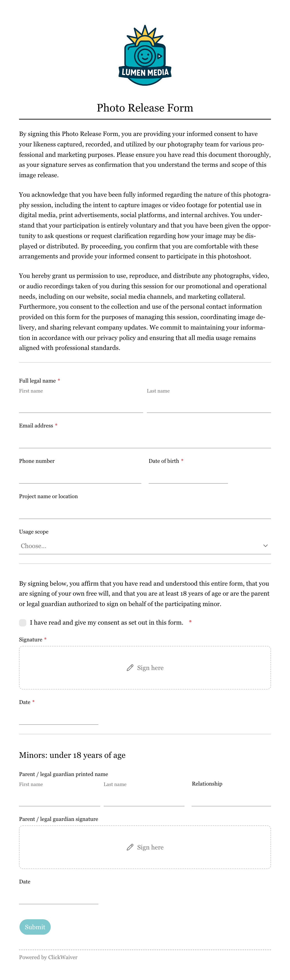This screenshot has width=290, height=980.
Task: Click the Submit button
Action: [x=35, y=927]
